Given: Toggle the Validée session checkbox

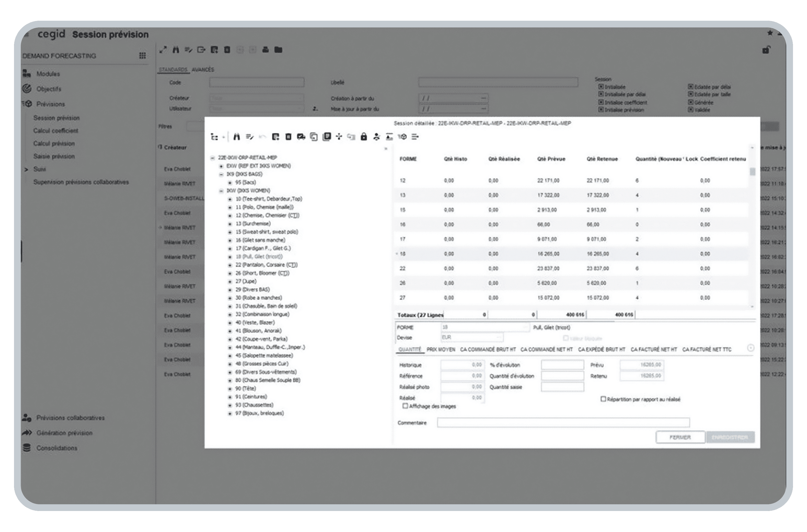Looking at the screenshot, I should (x=690, y=109).
